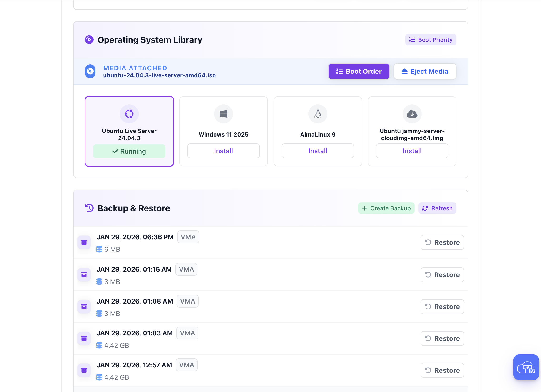Click the history icon beside Backup & Restore
The height and width of the screenshot is (392, 541).
pyautogui.click(x=89, y=208)
